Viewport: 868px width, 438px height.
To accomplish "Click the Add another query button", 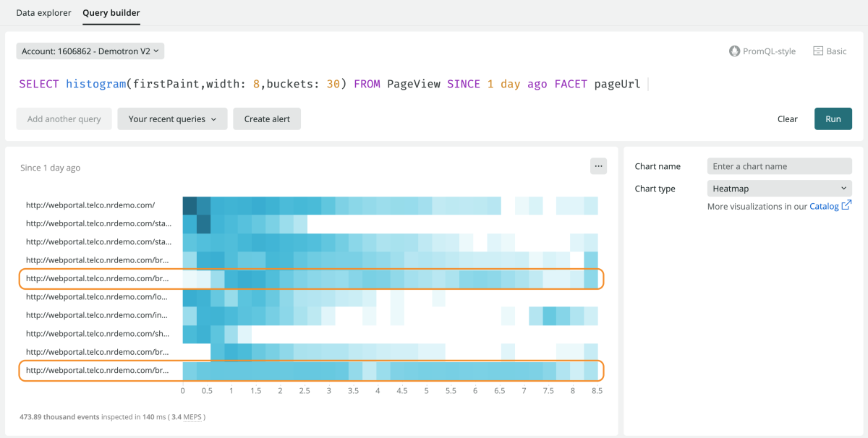I will pyautogui.click(x=64, y=119).
